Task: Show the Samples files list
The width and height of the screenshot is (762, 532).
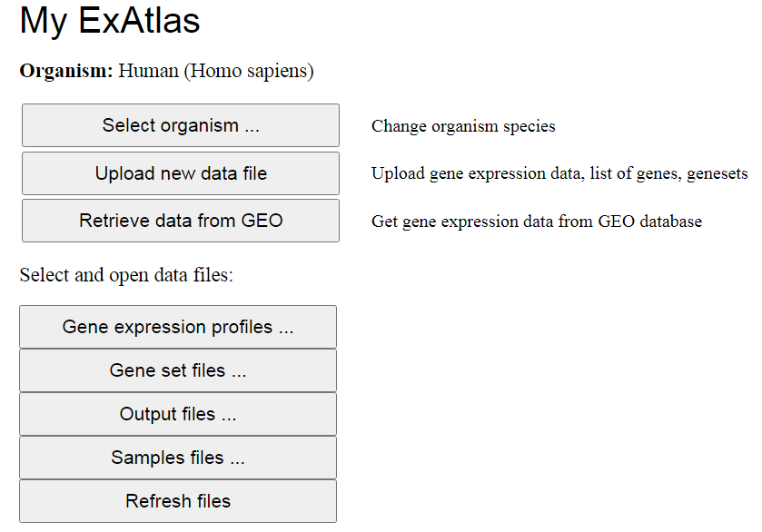Action: coord(178,458)
